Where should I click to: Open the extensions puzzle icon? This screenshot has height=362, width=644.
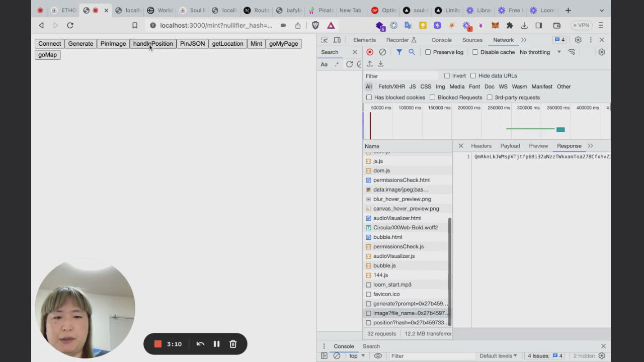pos(510,25)
